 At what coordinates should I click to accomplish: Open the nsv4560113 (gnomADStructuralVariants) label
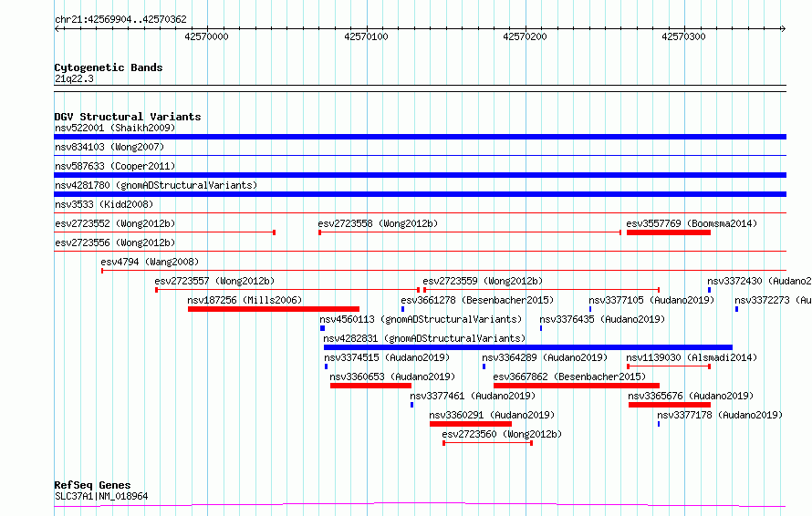click(x=421, y=319)
